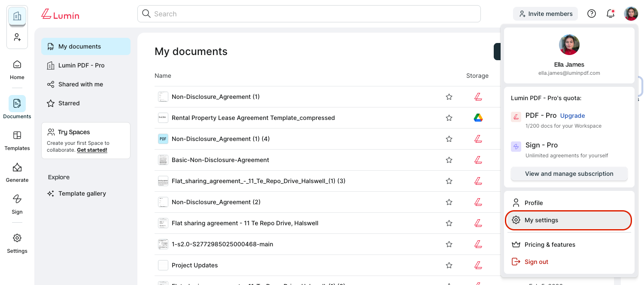Open Generate in the left sidebar

(17, 172)
